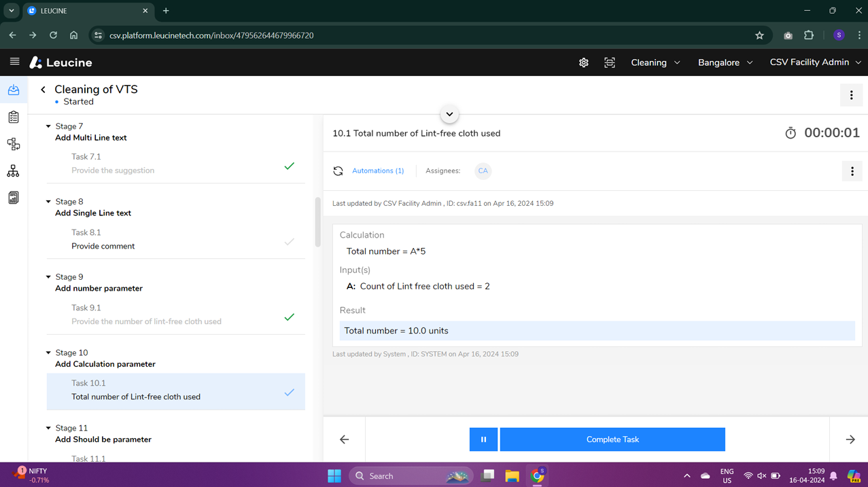Open the checklist clipboard sidebar icon
868x487 pixels.
14,117
